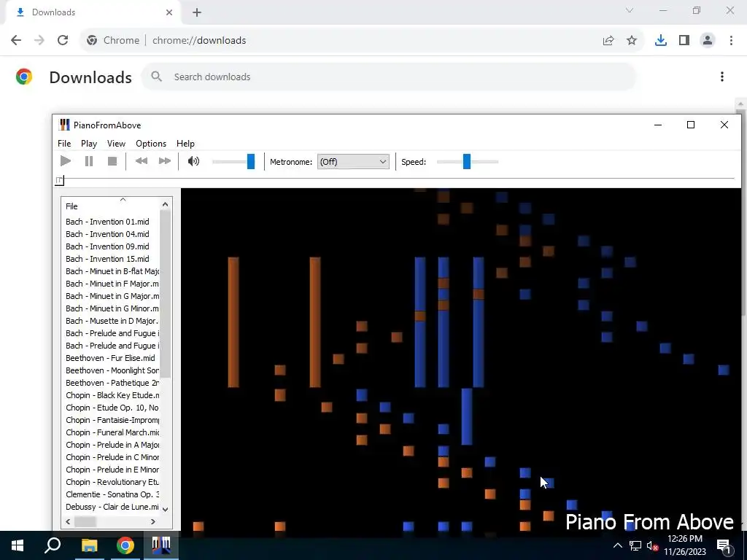Select Bach - Minuet in B-flat Major file
This screenshot has width=747, height=560.
click(x=111, y=271)
